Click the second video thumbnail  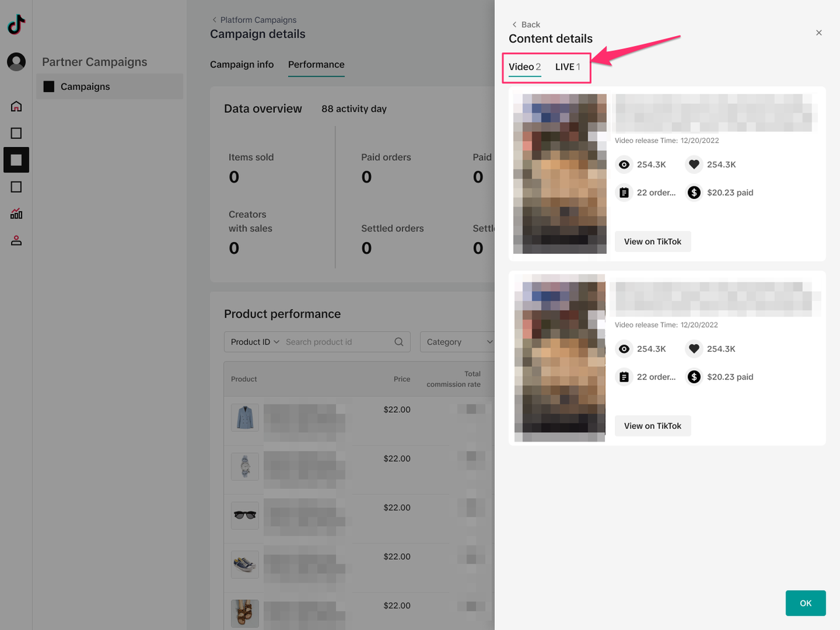pyautogui.click(x=560, y=358)
